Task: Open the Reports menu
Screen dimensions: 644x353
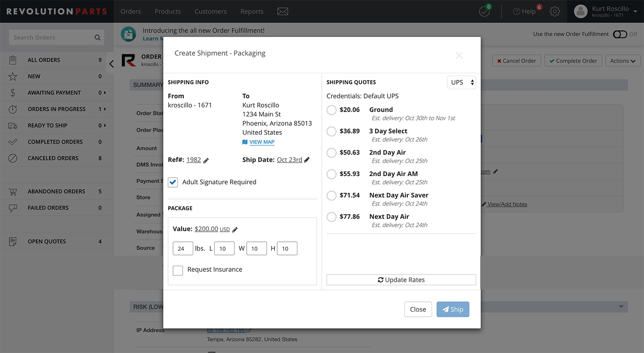Action: 252,11
